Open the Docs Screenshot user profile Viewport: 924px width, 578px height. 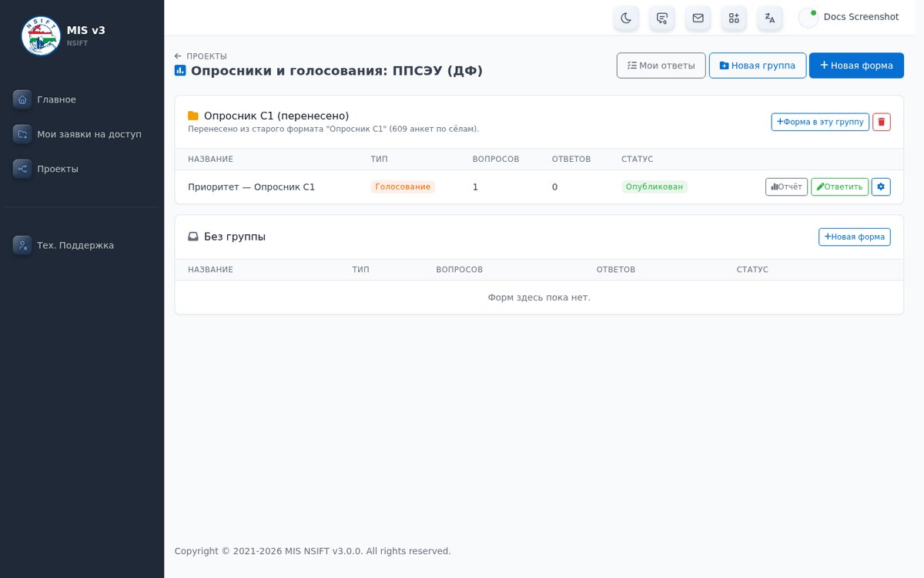849,17
